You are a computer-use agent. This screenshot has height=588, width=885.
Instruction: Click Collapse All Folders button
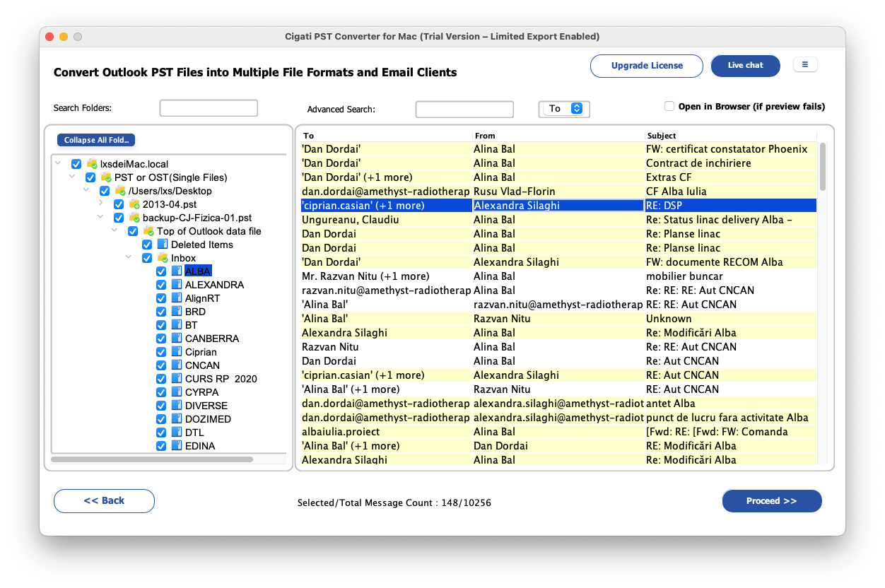[96, 140]
